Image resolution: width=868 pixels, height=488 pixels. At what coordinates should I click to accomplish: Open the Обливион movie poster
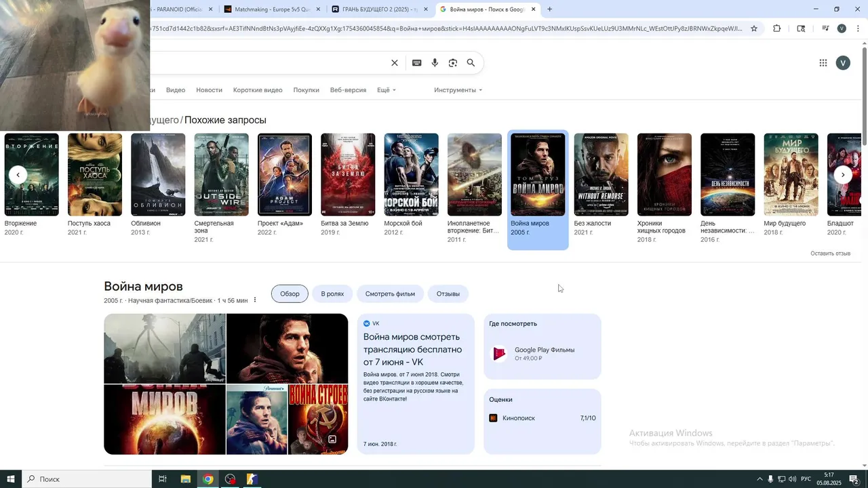coord(158,175)
